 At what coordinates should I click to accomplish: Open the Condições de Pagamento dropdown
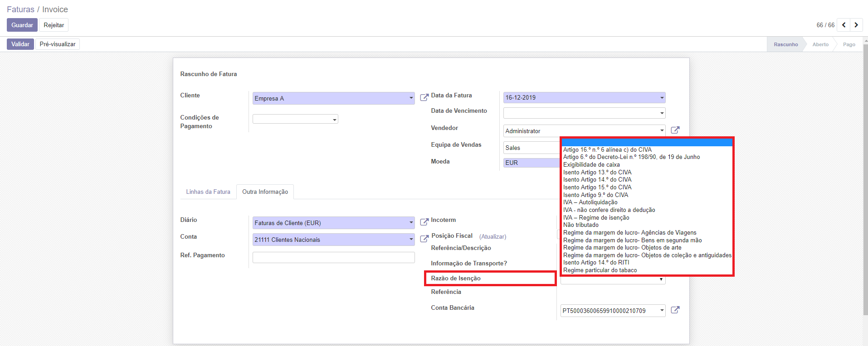tap(335, 120)
